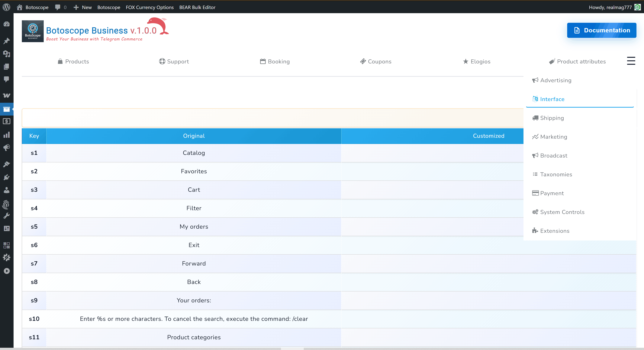
Task: Open the Product attributes dropdown menu
Action: 578,62
